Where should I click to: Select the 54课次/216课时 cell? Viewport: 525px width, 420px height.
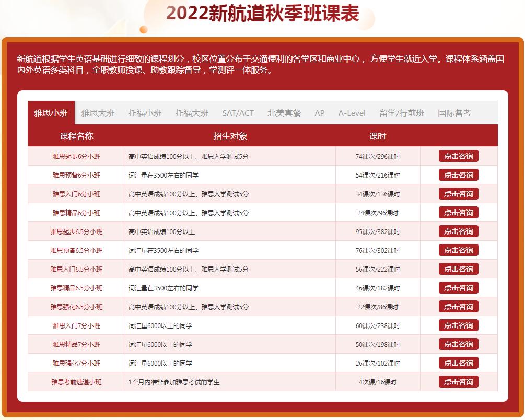click(x=378, y=175)
